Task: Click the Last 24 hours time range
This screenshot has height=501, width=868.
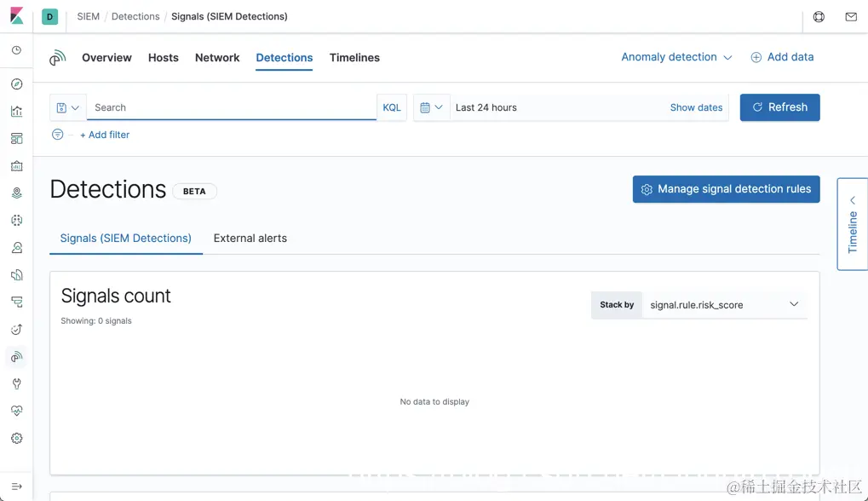Action: pyautogui.click(x=486, y=107)
